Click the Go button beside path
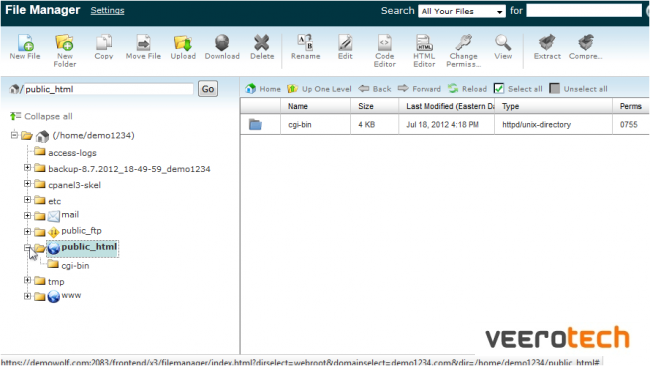650x366 pixels. tap(208, 89)
